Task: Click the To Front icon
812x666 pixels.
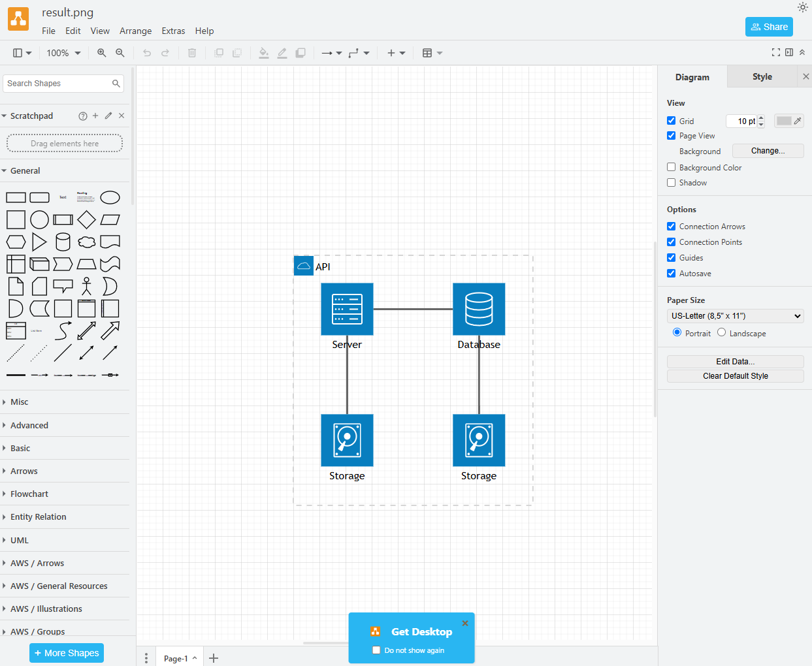Action: tap(219, 53)
